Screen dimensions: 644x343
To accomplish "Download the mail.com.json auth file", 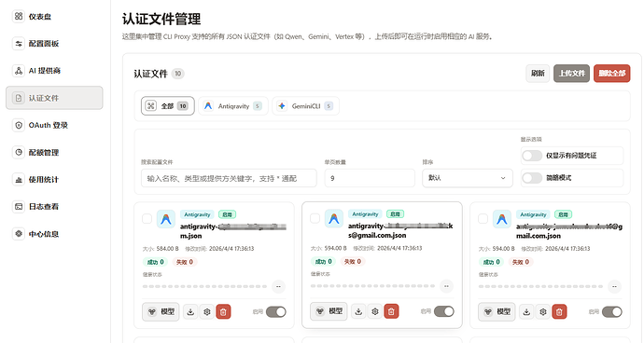I will (526, 312).
